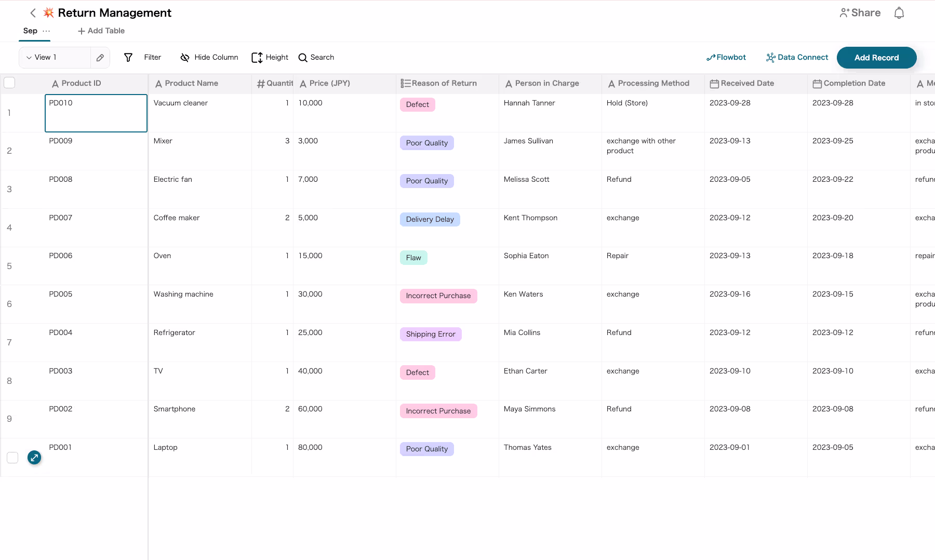Launch Flowbot
The height and width of the screenshot is (560, 935).
click(x=726, y=57)
